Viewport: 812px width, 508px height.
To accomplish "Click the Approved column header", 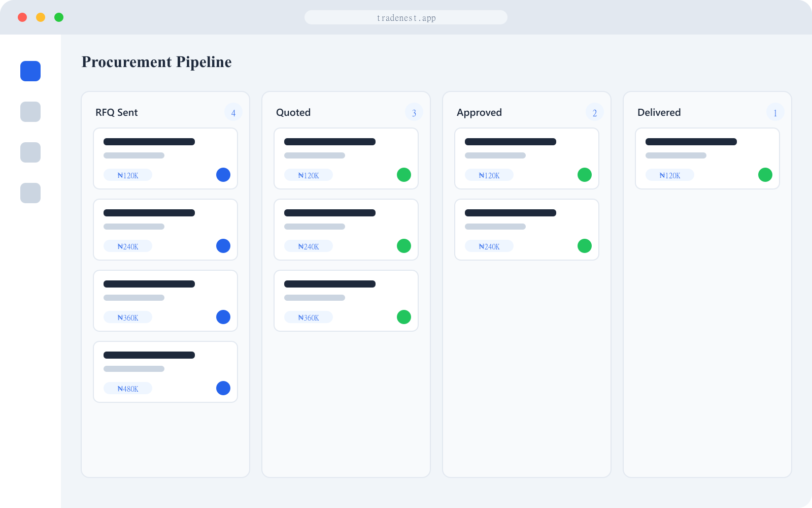I will point(479,112).
